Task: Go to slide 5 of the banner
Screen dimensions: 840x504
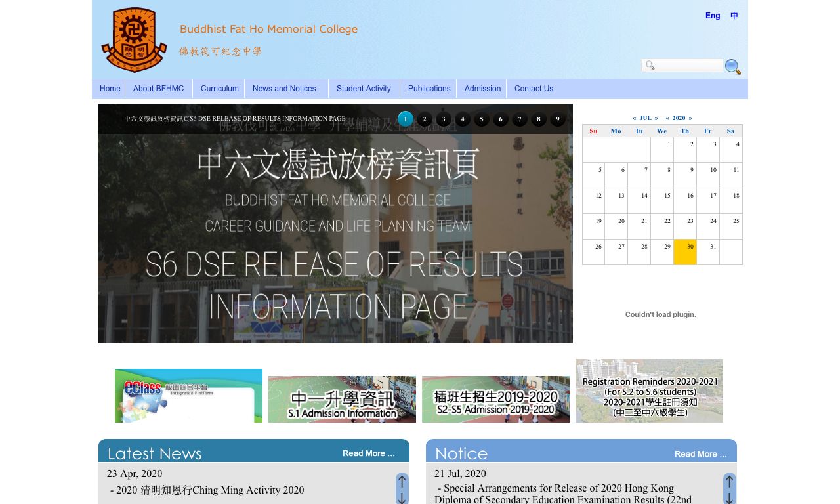Action: coord(482,119)
